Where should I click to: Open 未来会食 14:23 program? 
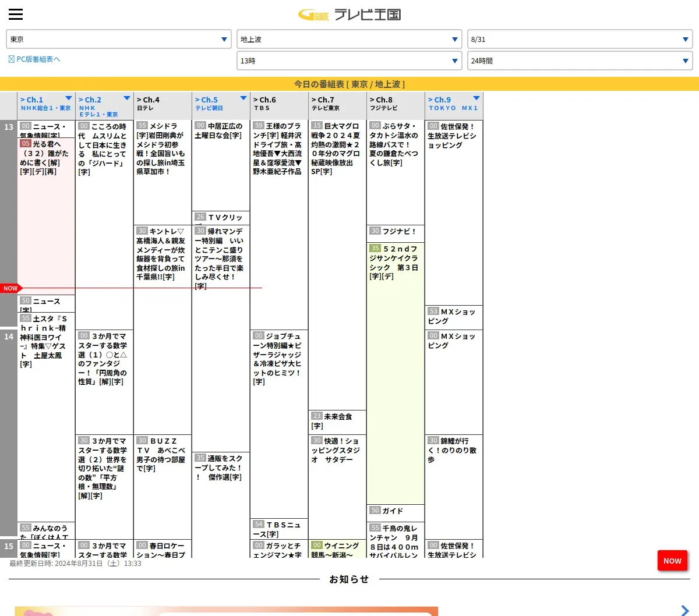point(337,422)
